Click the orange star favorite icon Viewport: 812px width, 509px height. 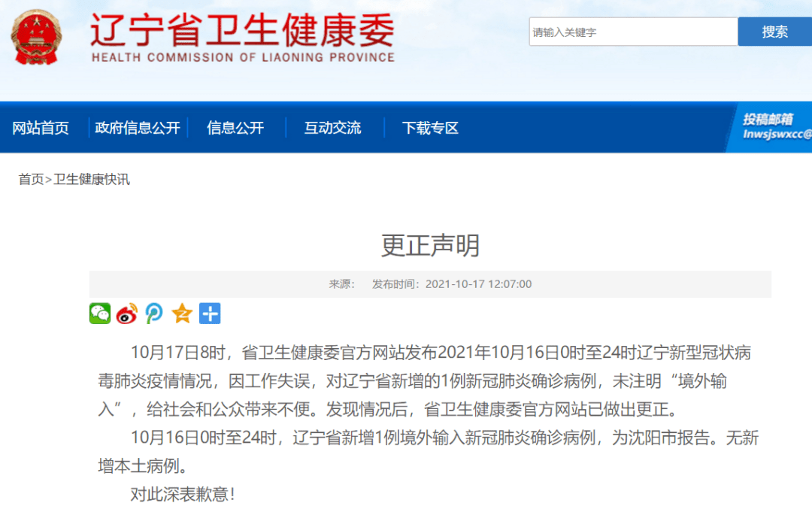coord(180,314)
